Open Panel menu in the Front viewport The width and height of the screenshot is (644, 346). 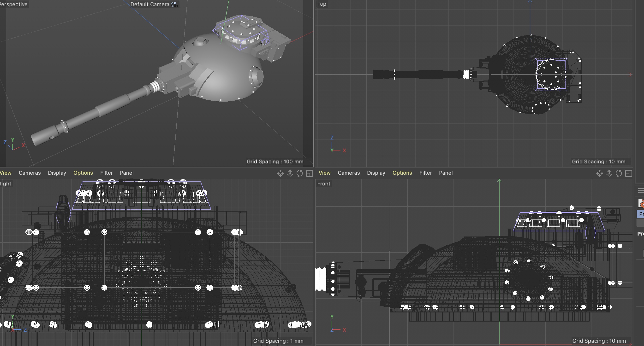[x=446, y=173]
